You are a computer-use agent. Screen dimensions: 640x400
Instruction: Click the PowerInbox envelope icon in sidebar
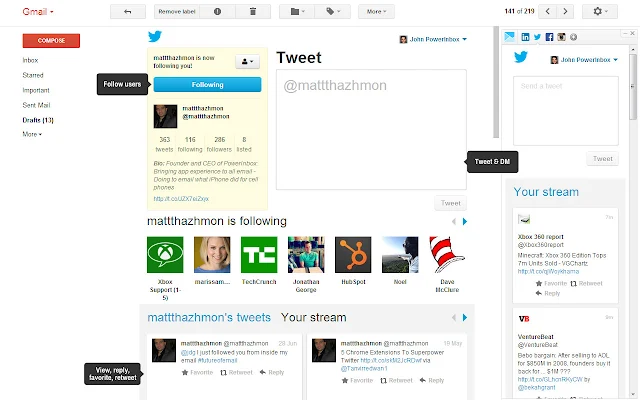[x=509, y=37]
